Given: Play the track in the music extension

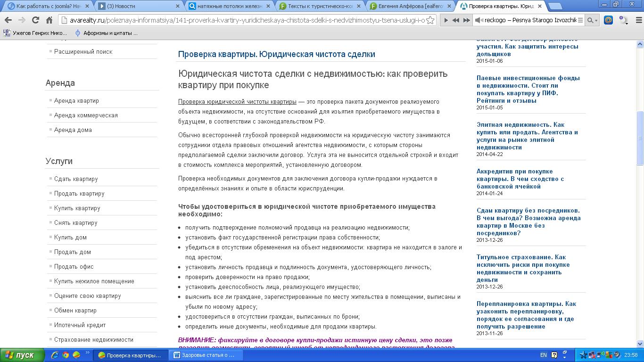Looking at the screenshot, I should (x=446, y=20).
